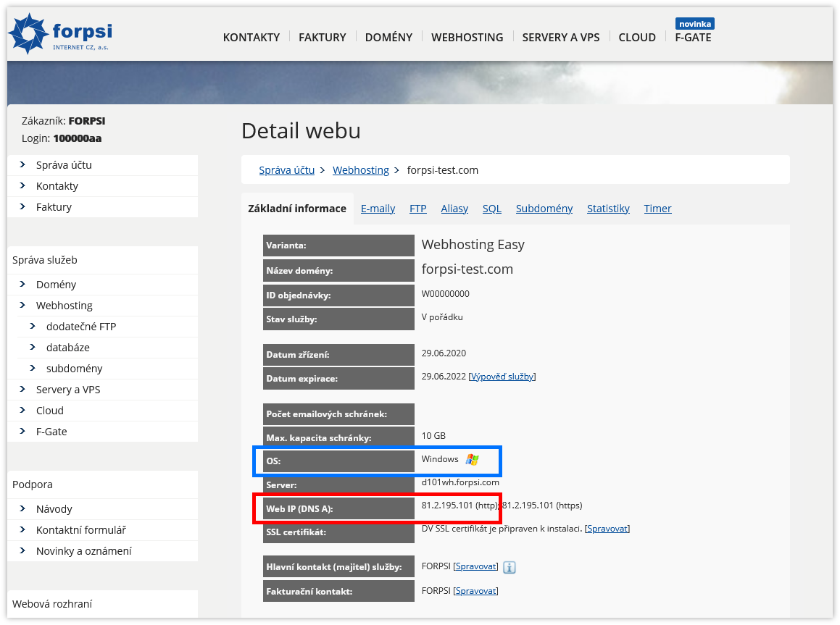Switch to the SQL tab
Viewport: 840px width, 625px height.
[491, 209]
